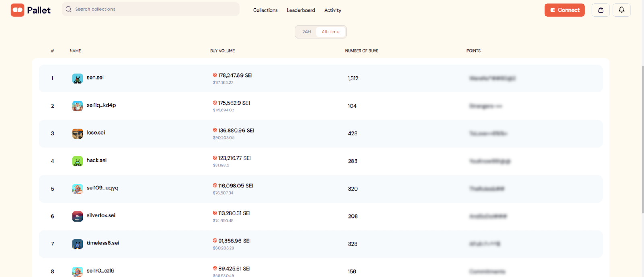Screen dimensions: 644x277
Task: Open the shopping bag cart icon
Action: [601, 10]
